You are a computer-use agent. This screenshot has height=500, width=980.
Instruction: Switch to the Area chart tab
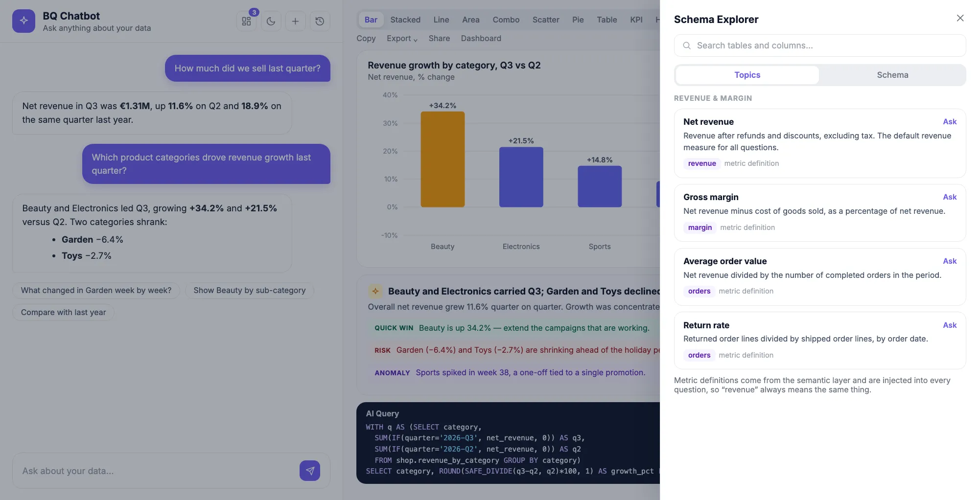(471, 20)
